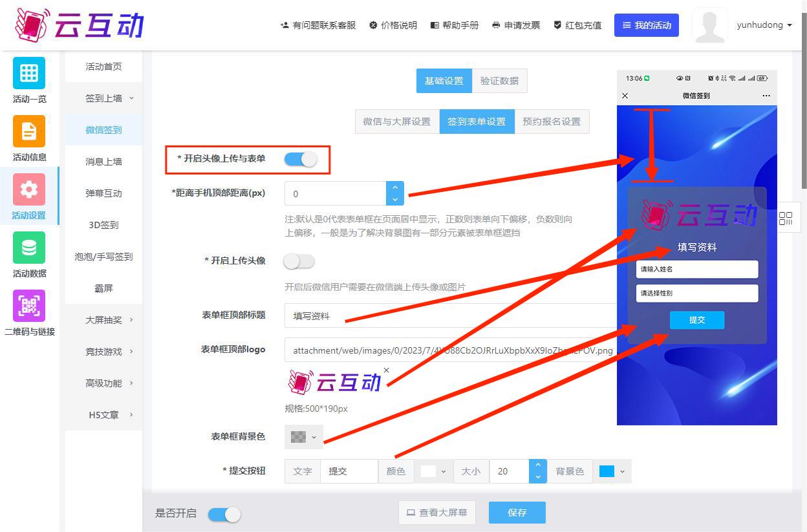The width and height of the screenshot is (807, 532).
Task: Click the 保存 button
Action: [517, 513]
